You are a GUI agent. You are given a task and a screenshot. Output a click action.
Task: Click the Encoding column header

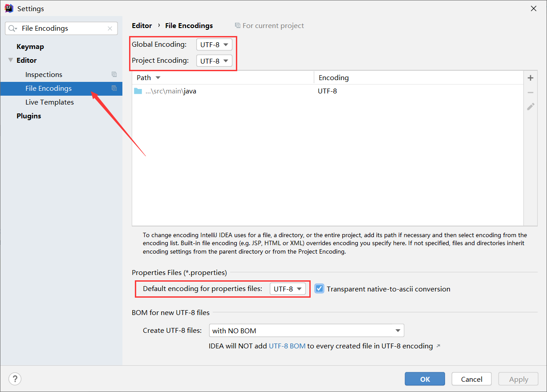(419, 77)
